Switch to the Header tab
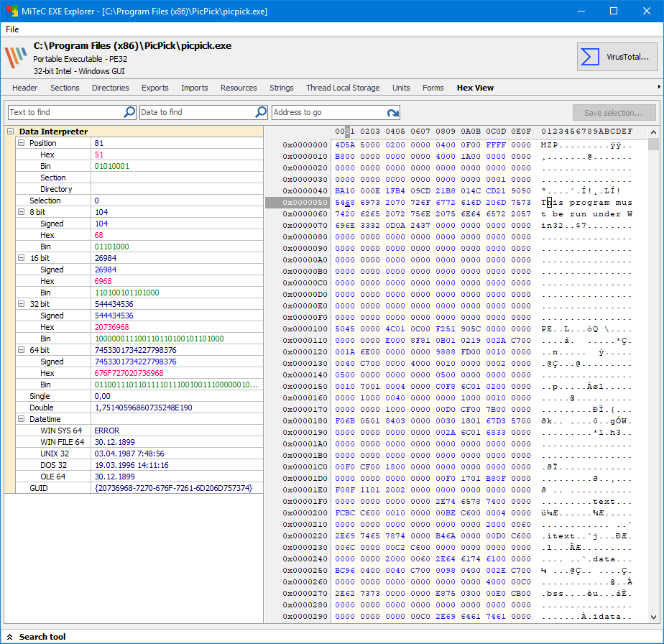This screenshot has width=664, height=644. click(x=24, y=88)
